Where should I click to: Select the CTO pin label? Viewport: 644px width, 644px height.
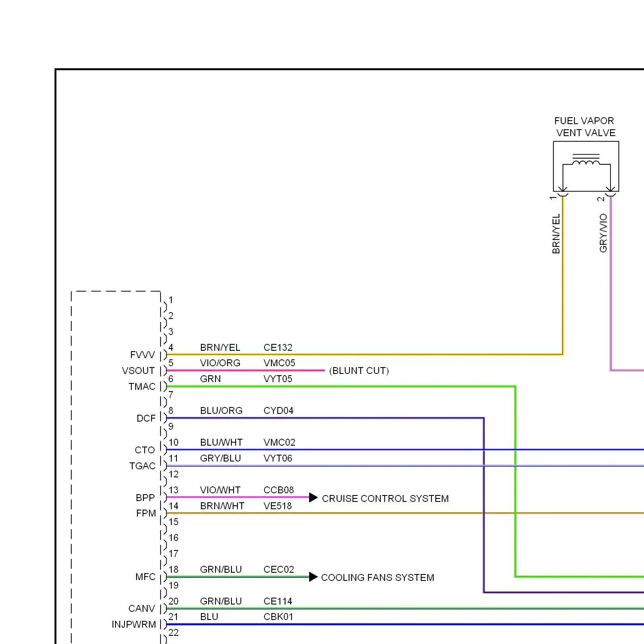pos(145,450)
